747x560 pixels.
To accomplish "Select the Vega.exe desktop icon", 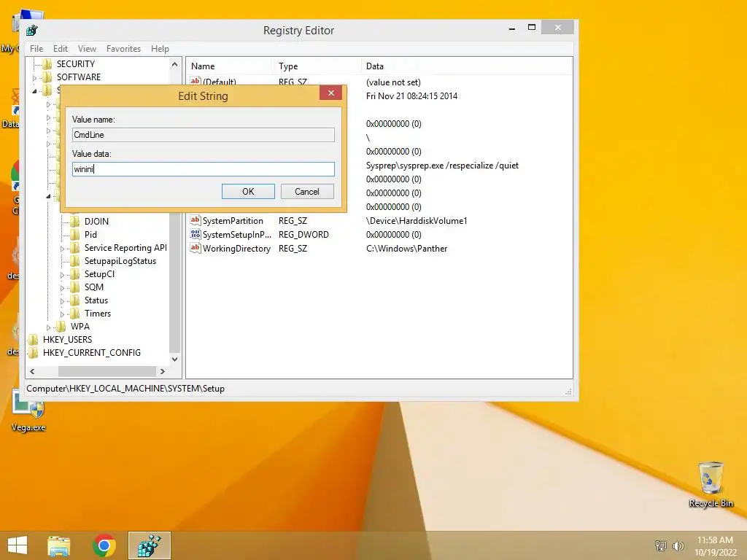I will pyautogui.click(x=28, y=411).
